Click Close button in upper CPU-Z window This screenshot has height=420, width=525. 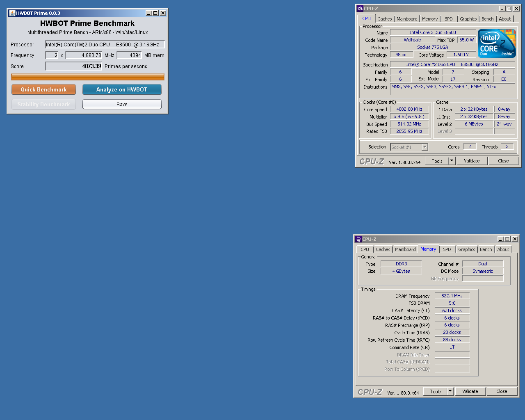pyautogui.click(x=503, y=161)
